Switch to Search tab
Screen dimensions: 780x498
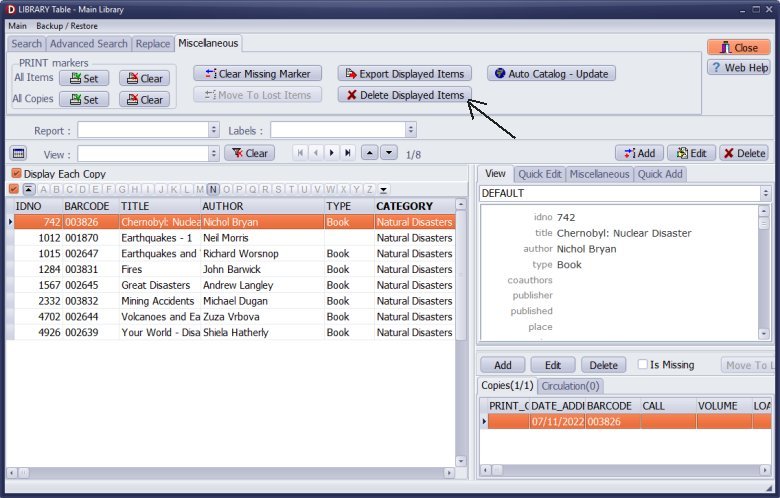[26, 44]
